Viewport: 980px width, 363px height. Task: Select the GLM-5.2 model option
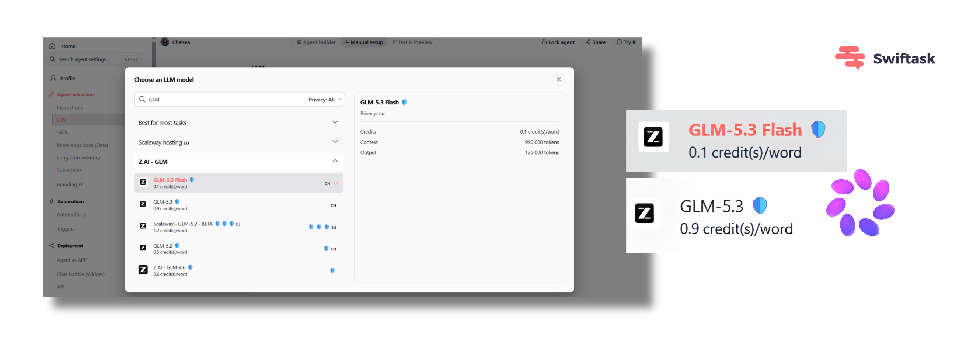click(238, 248)
